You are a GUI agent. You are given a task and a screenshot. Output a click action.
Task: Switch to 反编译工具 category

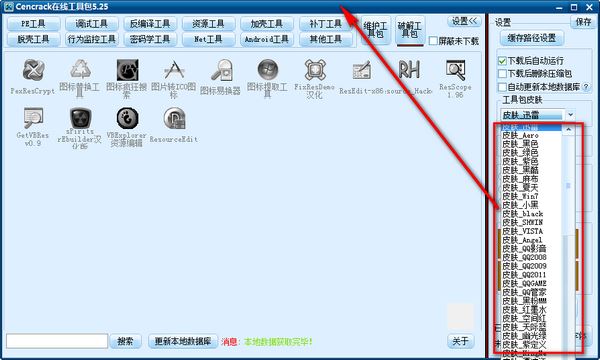coord(150,24)
